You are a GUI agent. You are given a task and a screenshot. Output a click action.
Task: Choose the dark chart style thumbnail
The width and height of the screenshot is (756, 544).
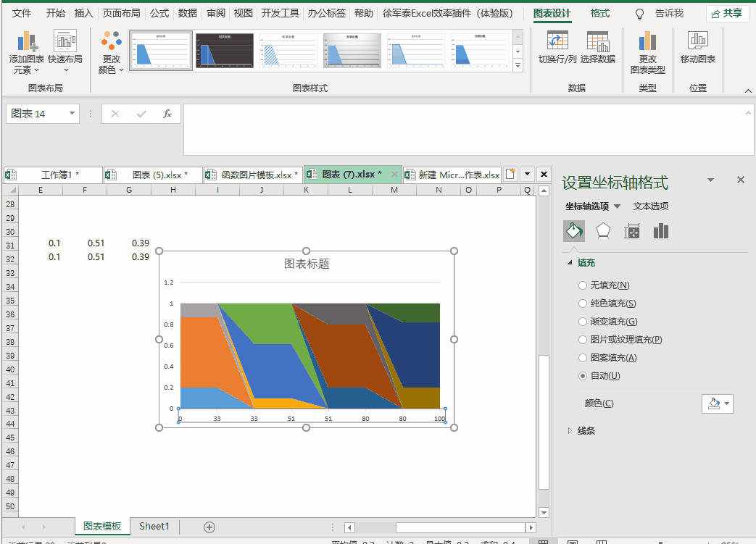click(224, 51)
